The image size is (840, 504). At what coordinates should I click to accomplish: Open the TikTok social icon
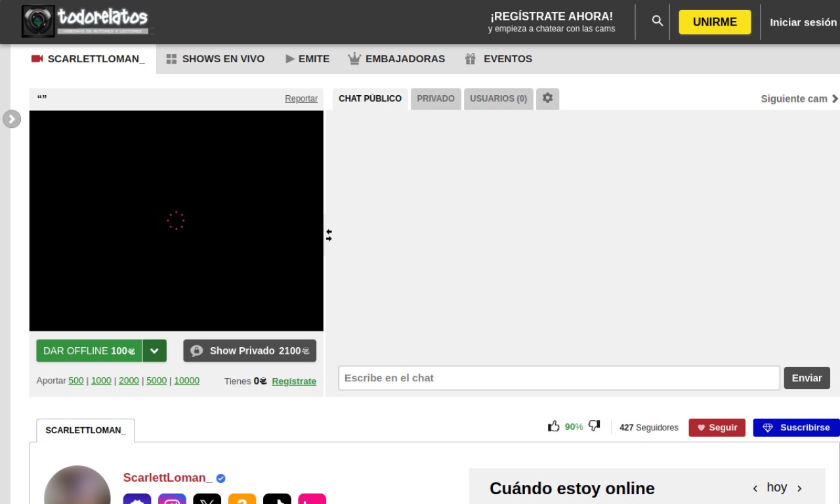pos(277,499)
